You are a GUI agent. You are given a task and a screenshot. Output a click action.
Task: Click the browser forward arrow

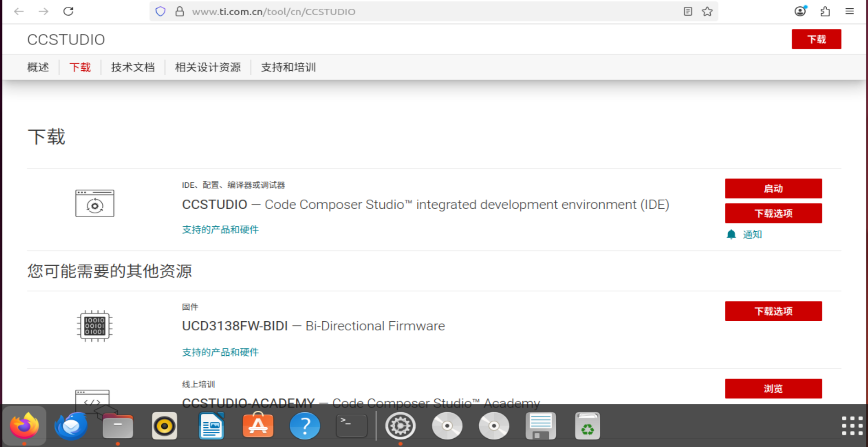tap(44, 11)
